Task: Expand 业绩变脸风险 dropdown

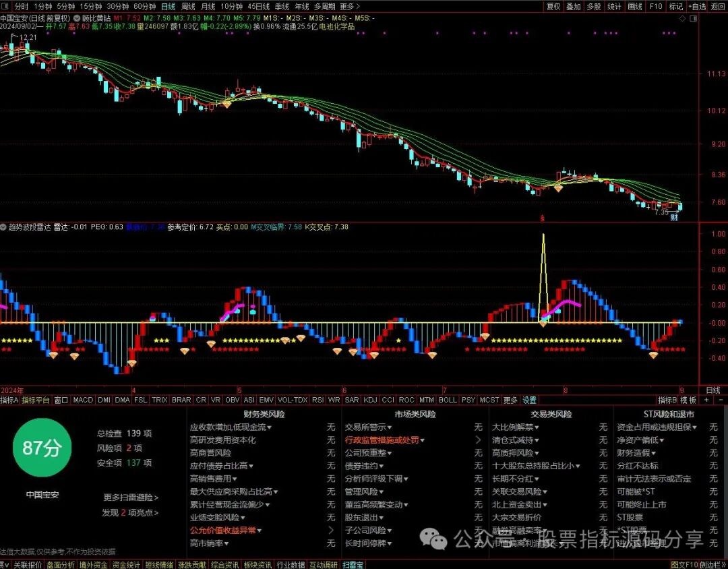Action: click(x=218, y=518)
